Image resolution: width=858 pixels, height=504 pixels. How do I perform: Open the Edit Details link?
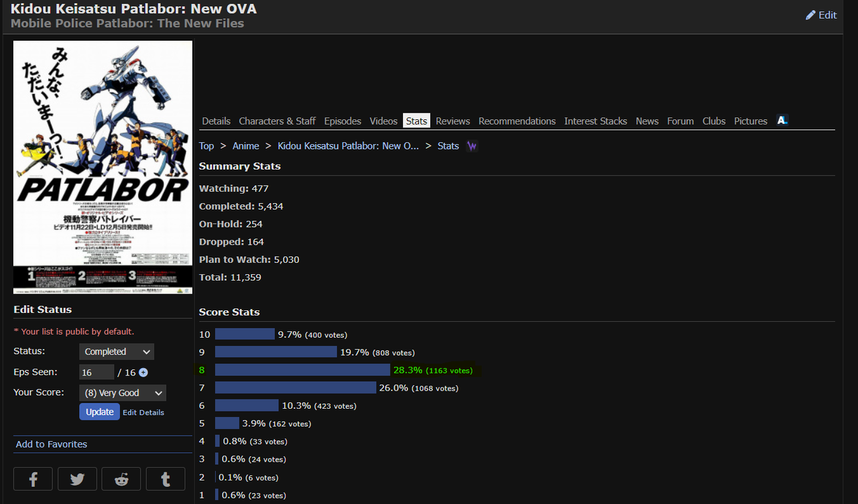pos(143,412)
